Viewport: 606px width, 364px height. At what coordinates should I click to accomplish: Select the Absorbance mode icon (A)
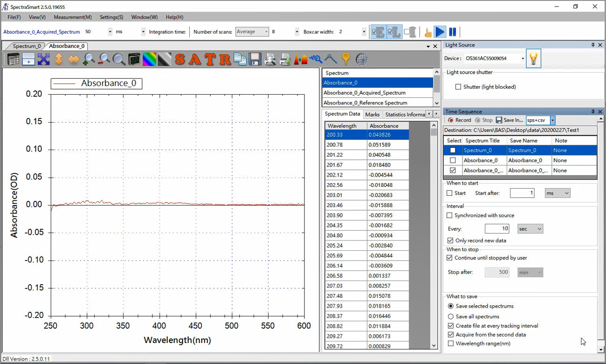(195, 59)
